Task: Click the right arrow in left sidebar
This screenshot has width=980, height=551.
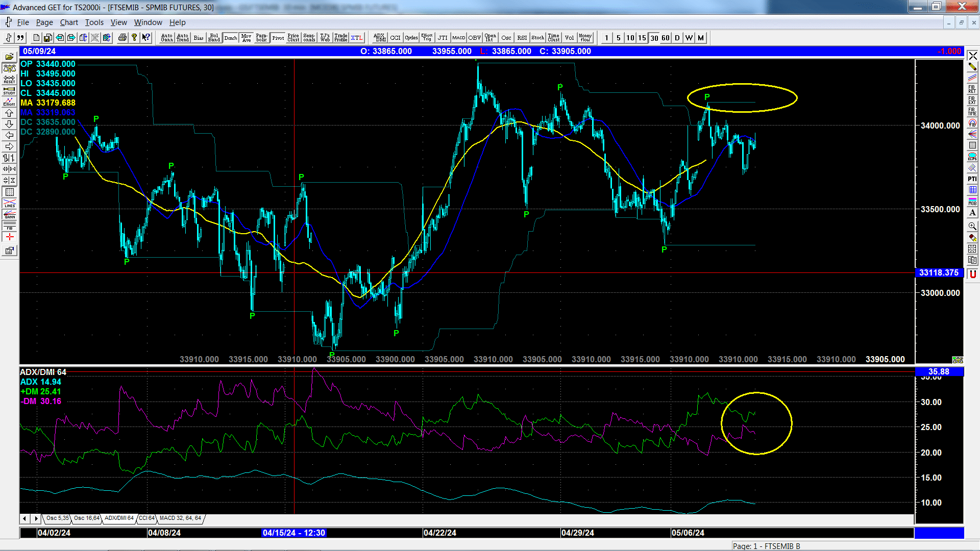Action: point(9,146)
